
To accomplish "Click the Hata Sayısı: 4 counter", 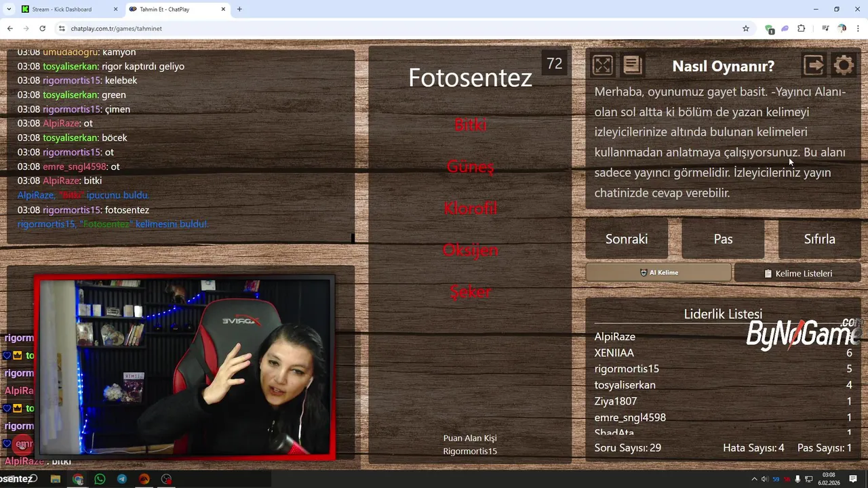I will point(753,448).
